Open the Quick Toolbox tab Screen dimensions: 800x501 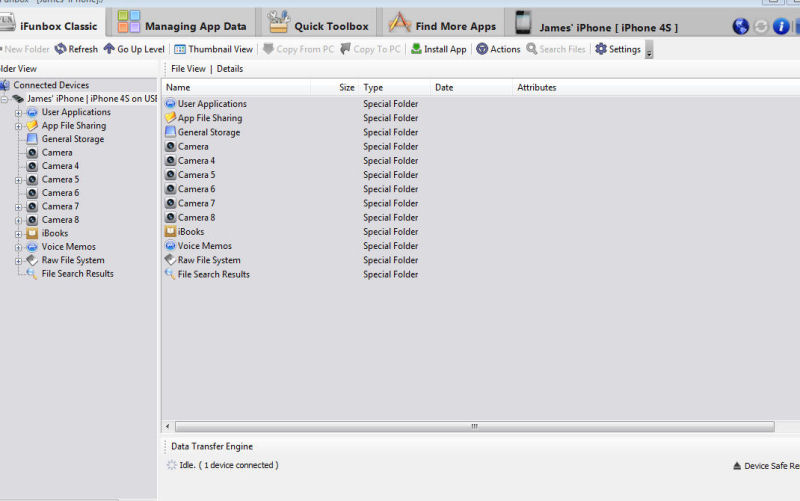pos(318,23)
